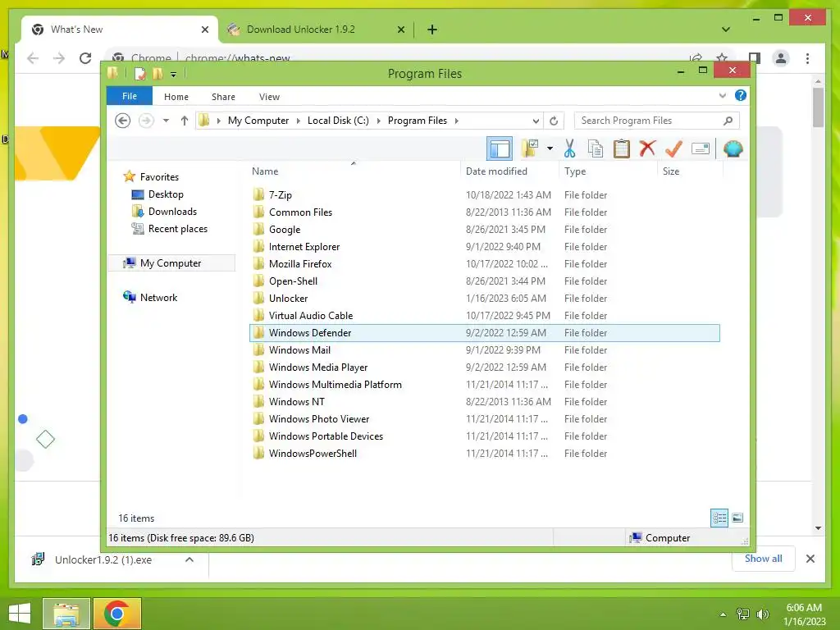Click the Rename toolbar icon
The height and width of the screenshot is (630, 840).
[x=701, y=148]
